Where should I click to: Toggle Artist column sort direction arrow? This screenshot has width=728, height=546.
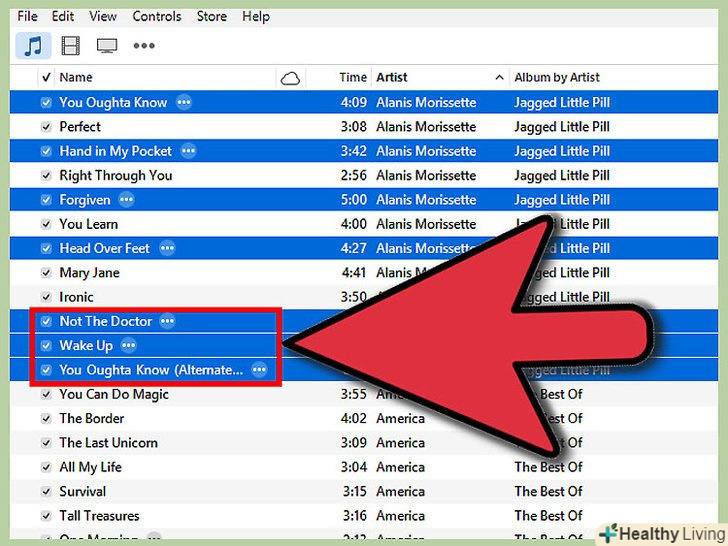500,78
